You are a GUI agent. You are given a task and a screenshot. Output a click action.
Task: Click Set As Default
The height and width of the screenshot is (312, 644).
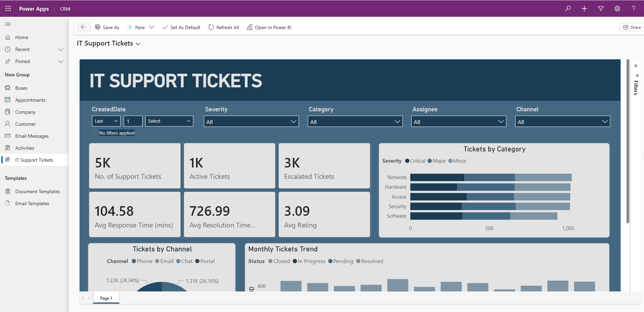tap(181, 27)
